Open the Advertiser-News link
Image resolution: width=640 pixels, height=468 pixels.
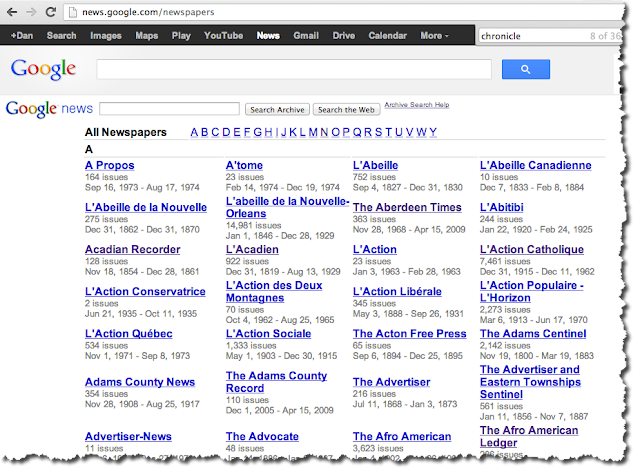[x=128, y=436]
